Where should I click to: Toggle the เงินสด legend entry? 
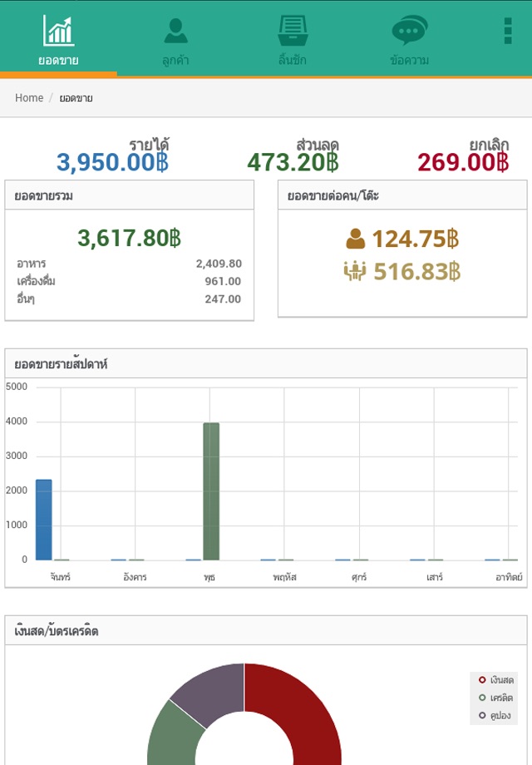coord(496,680)
